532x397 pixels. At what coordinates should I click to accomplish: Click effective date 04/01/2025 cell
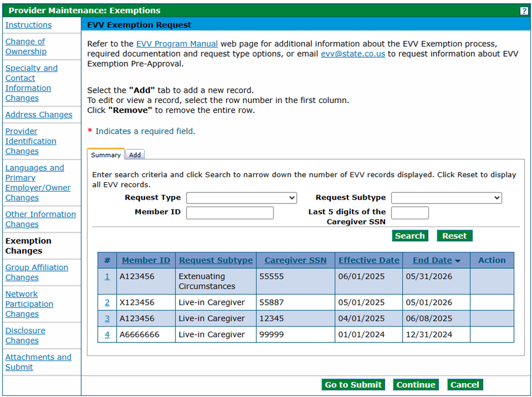tap(369, 318)
